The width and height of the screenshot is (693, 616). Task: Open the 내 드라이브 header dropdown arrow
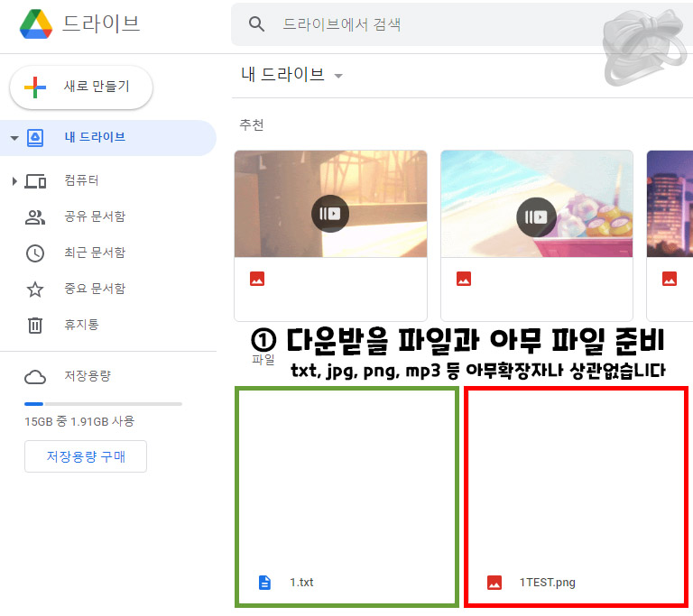(338, 76)
